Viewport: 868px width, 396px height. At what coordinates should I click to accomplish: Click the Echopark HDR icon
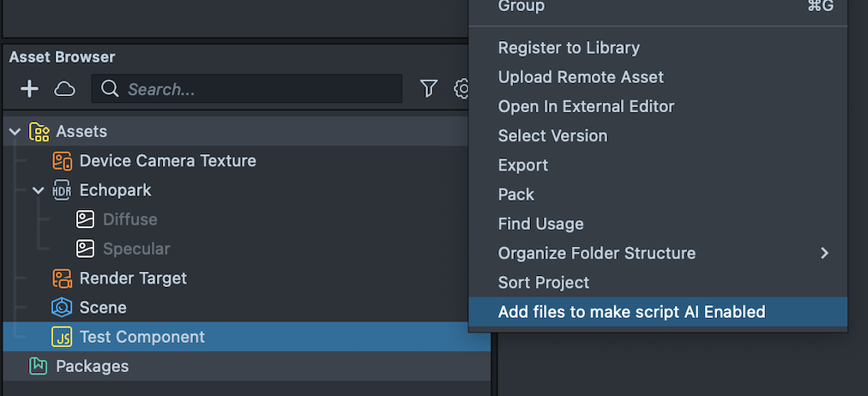[x=62, y=190]
